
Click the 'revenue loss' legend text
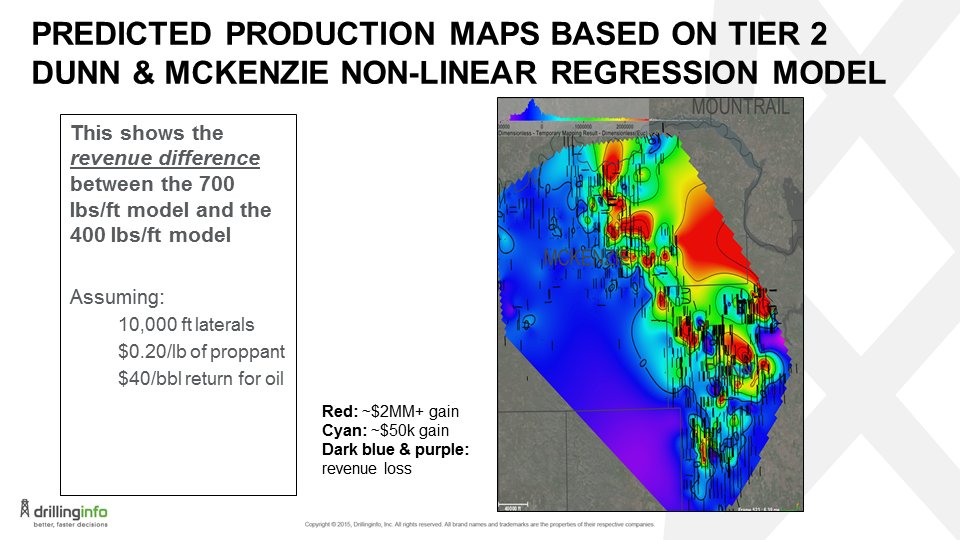pyautogui.click(x=367, y=468)
